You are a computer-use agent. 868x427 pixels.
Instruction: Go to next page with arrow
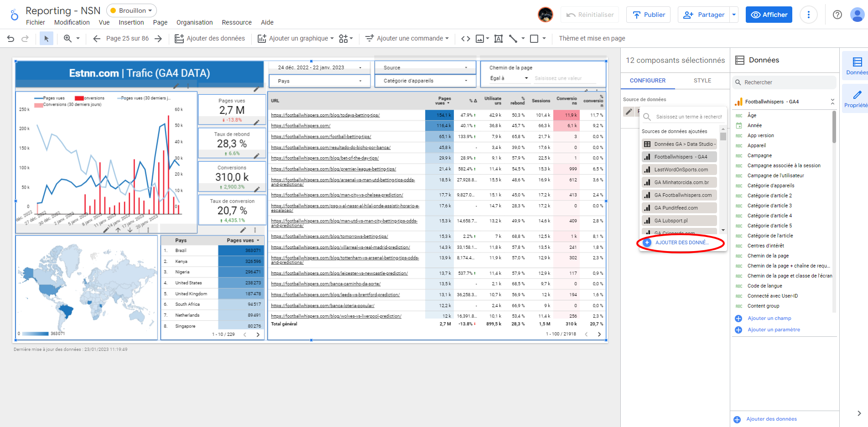tap(158, 39)
